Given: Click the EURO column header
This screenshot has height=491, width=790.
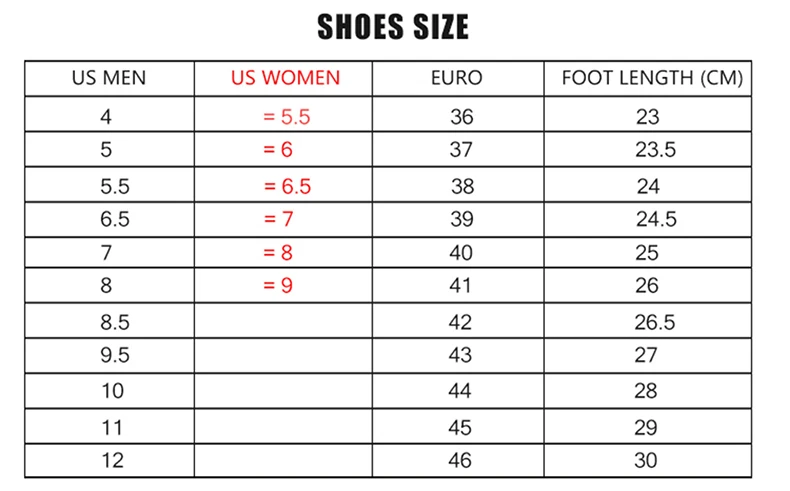Looking at the screenshot, I should point(456,78).
